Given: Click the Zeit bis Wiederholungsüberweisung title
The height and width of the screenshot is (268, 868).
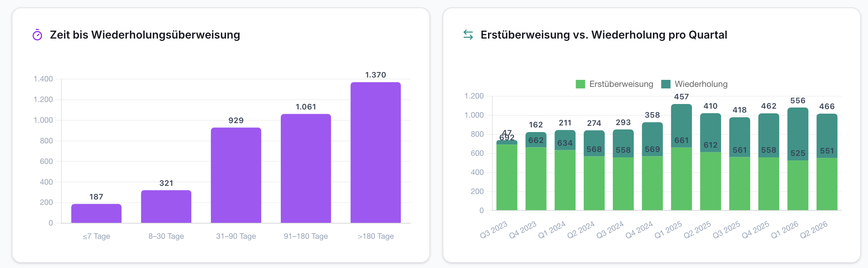Looking at the screenshot, I should click(x=145, y=35).
